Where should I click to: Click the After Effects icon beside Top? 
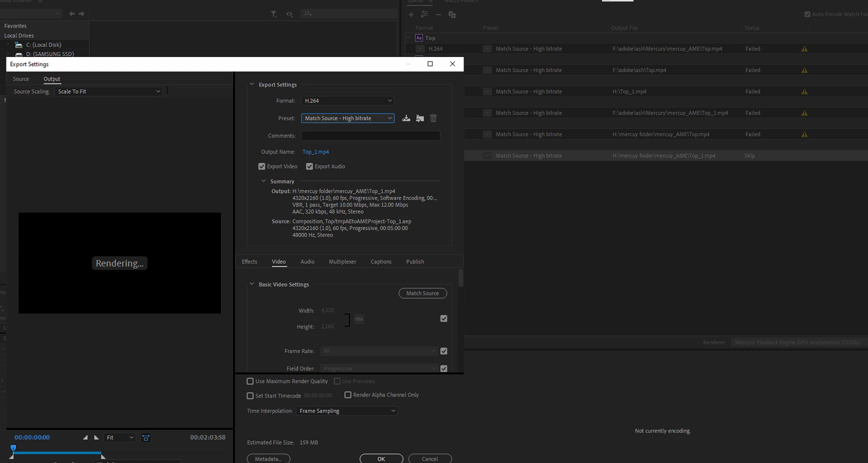click(x=419, y=38)
